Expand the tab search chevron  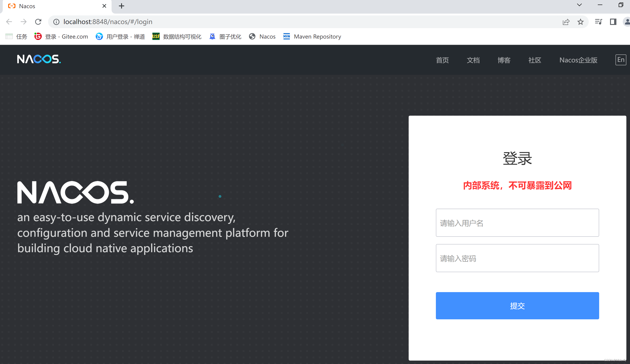[x=579, y=5]
